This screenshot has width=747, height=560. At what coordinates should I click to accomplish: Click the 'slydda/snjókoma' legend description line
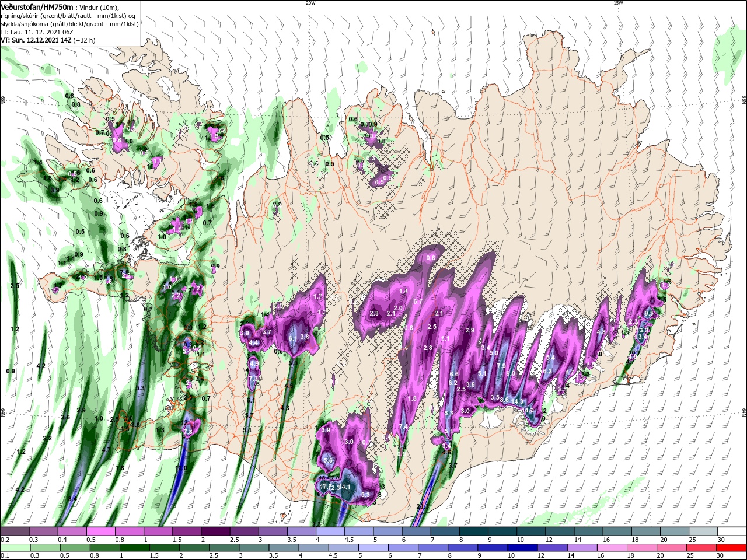pyautogui.click(x=69, y=24)
